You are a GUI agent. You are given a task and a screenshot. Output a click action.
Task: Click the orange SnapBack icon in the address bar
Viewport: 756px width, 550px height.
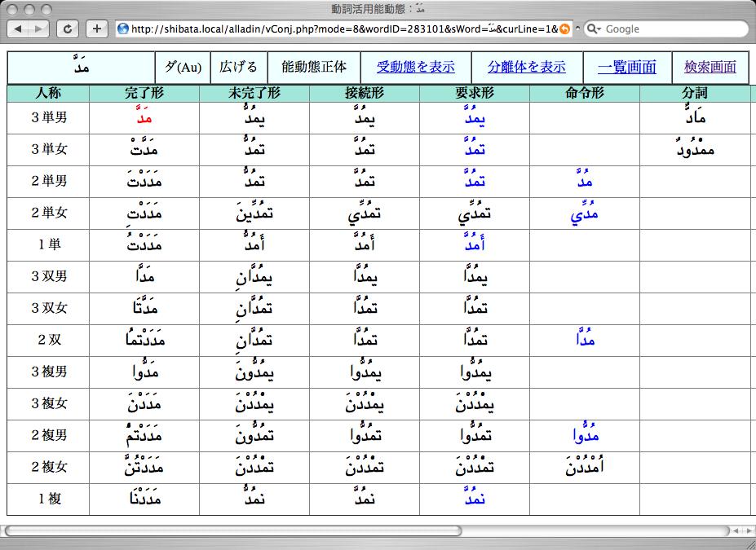click(564, 29)
